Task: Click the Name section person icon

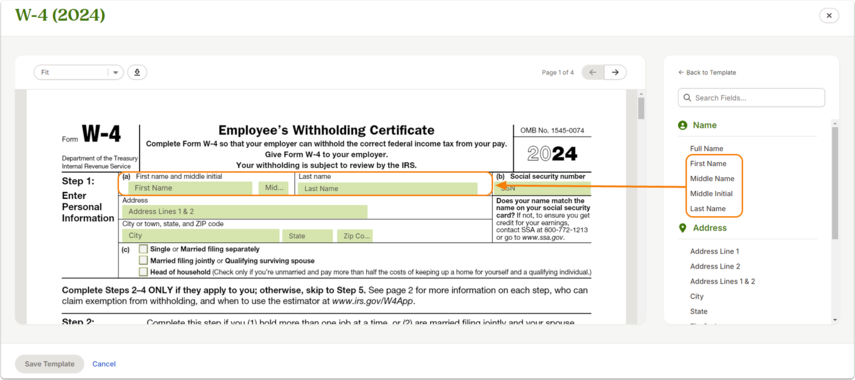Action: click(x=682, y=125)
